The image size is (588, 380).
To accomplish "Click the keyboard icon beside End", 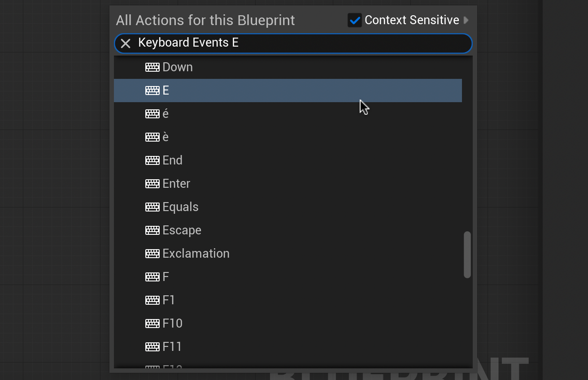I will tap(152, 160).
